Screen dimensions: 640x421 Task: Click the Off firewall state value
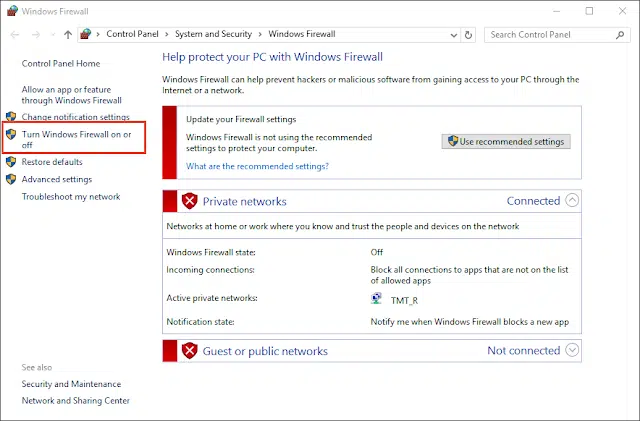[377, 252]
